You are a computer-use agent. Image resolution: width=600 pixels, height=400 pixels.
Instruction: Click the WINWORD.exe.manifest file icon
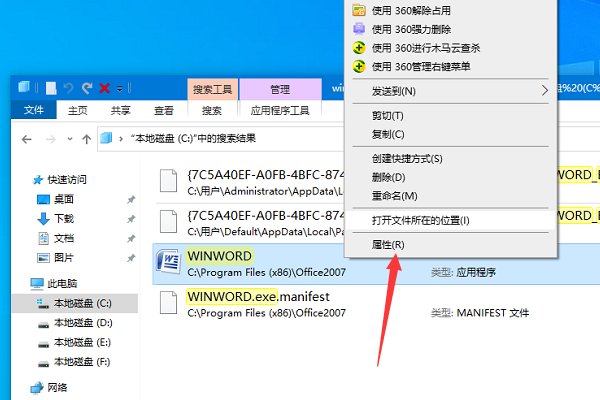[x=168, y=302]
